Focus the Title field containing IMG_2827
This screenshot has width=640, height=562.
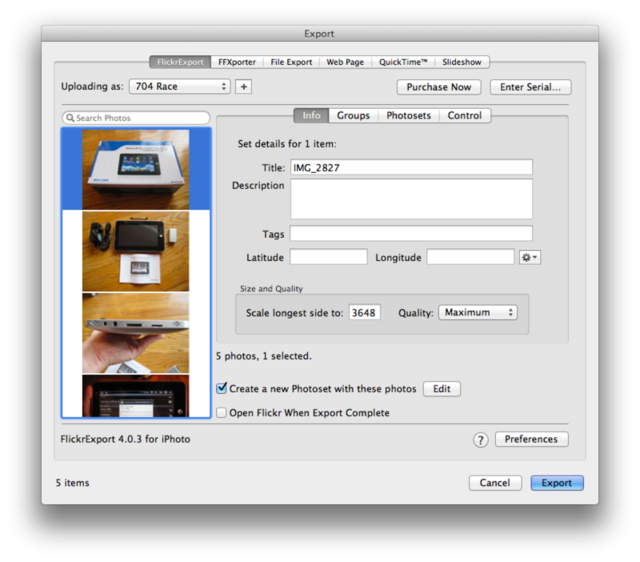411,167
